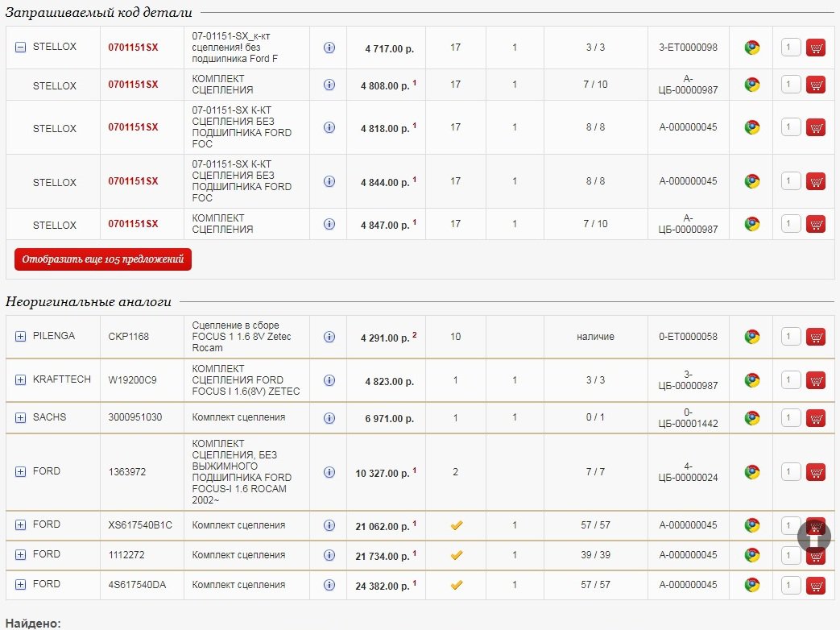Expand the FORD 4S617540DA row

pos(20,584)
